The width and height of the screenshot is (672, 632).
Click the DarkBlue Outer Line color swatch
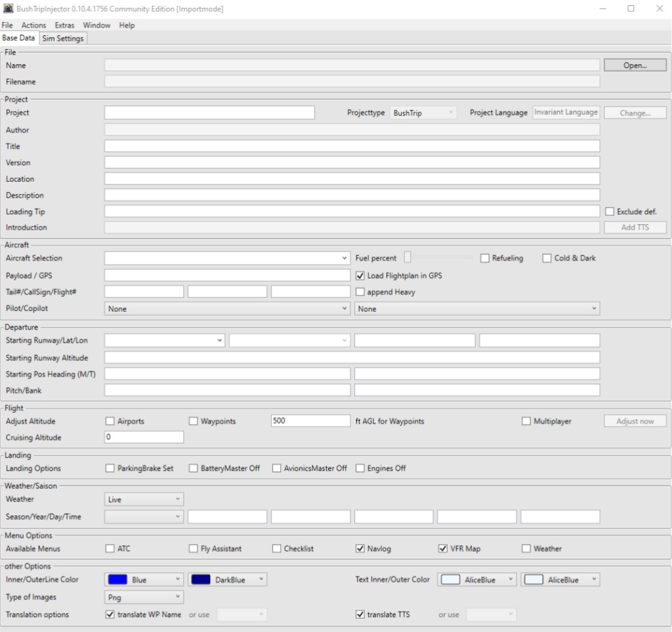pyautogui.click(x=201, y=579)
